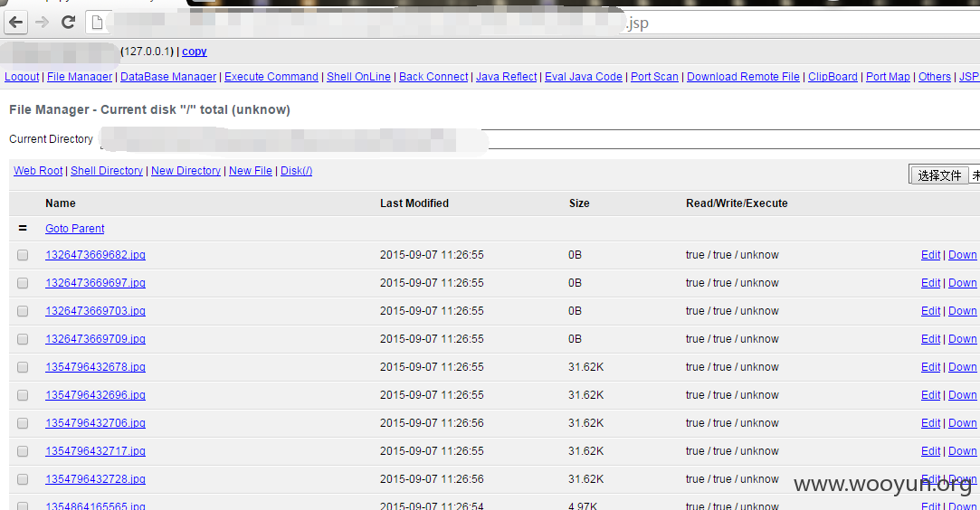Open file 1354796432706.jpg
Viewport: 980px width, 510px height.
pos(95,423)
